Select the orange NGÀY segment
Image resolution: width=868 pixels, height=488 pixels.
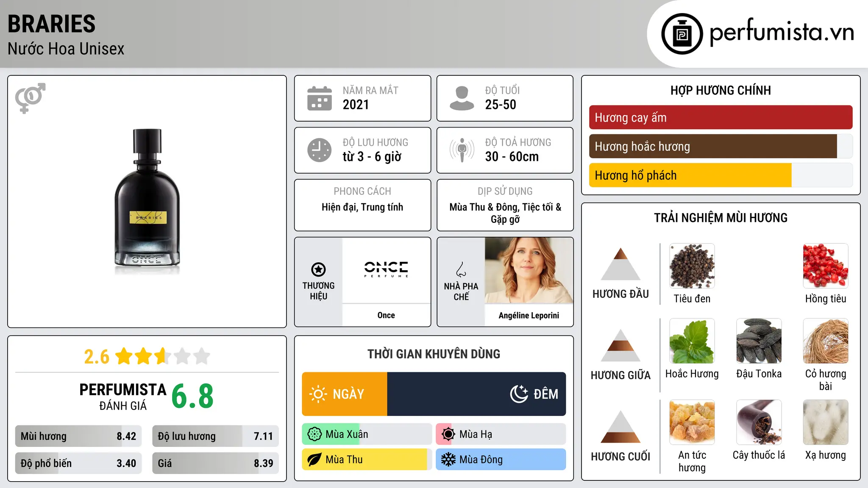pyautogui.click(x=345, y=394)
